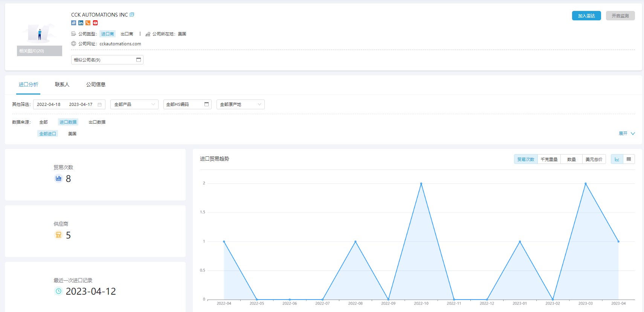
Task: Switch to line chart view icon
Action: [617, 159]
